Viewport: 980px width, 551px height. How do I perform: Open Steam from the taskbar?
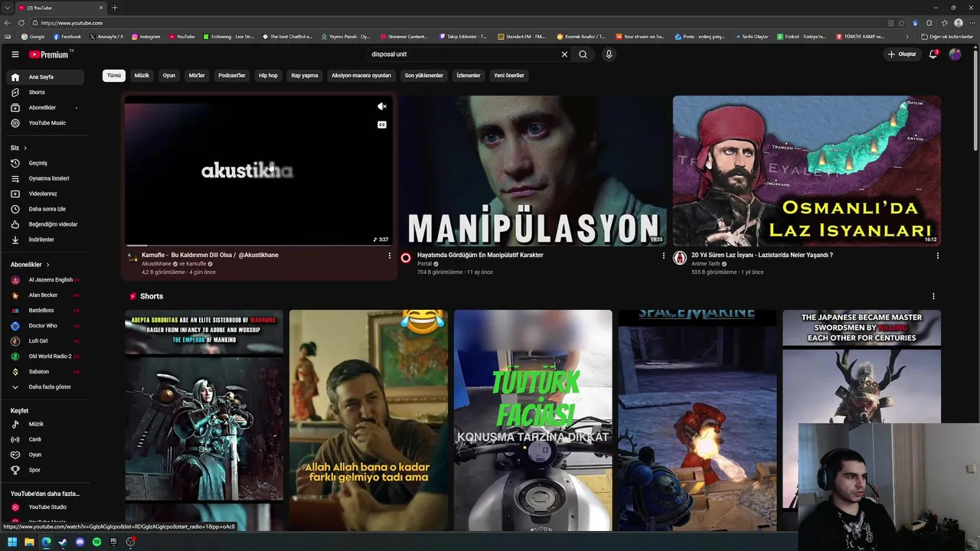click(63, 542)
